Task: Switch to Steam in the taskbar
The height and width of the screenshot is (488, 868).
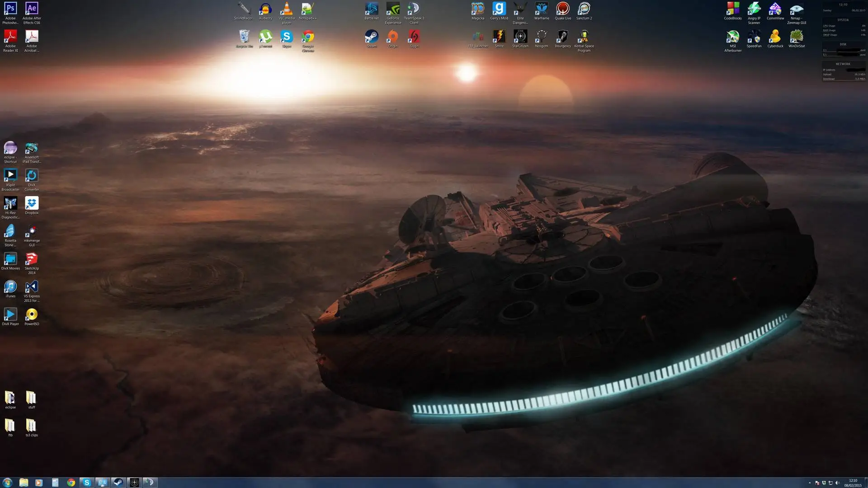Action: pyautogui.click(x=118, y=483)
